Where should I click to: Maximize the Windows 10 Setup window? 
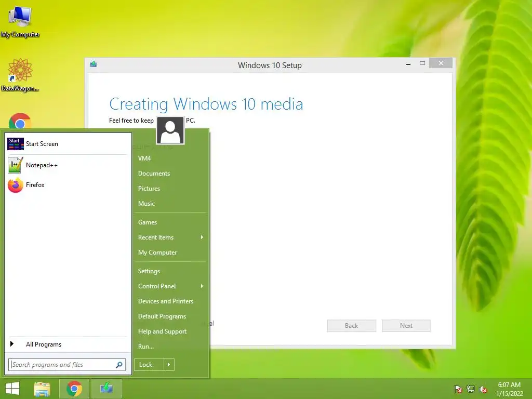(x=422, y=63)
